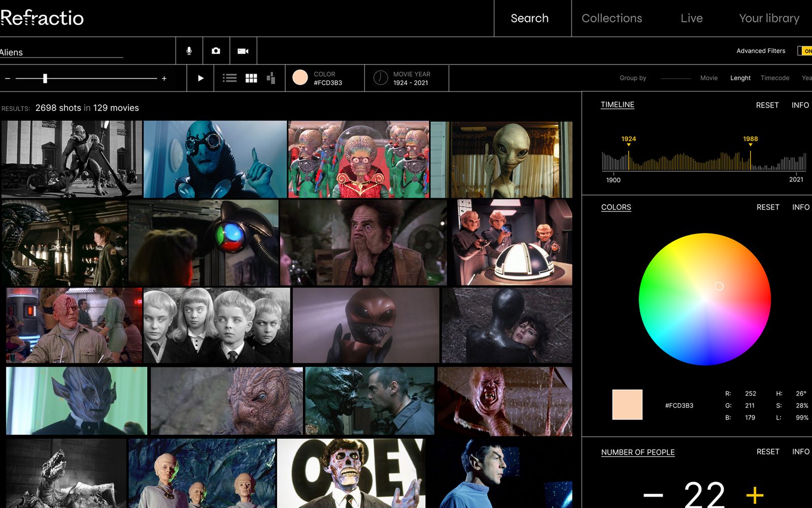Show Colors filter info
Screen dimensions: 812x508
(x=801, y=207)
